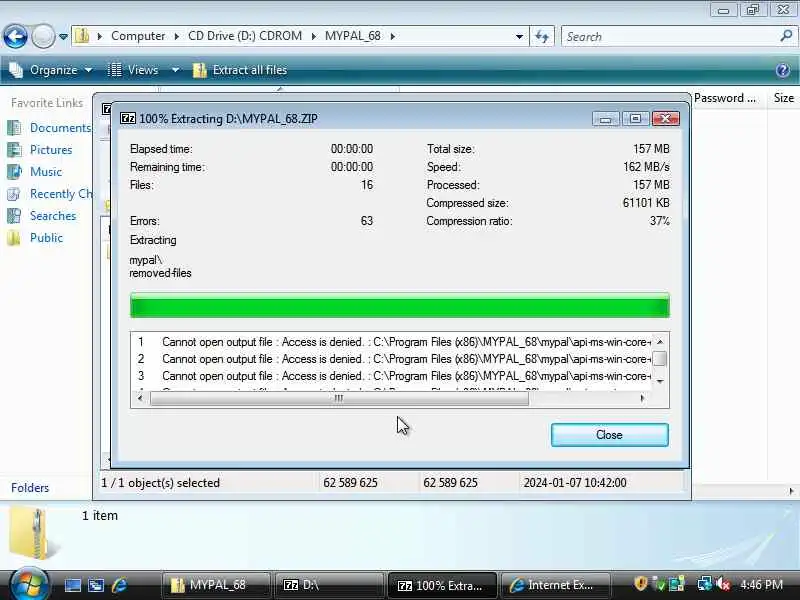Image resolution: width=800 pixels, height=600 pixels.
Task: Click the Back navigation arrow in Explorer
Action: click(x=15, y=37)
